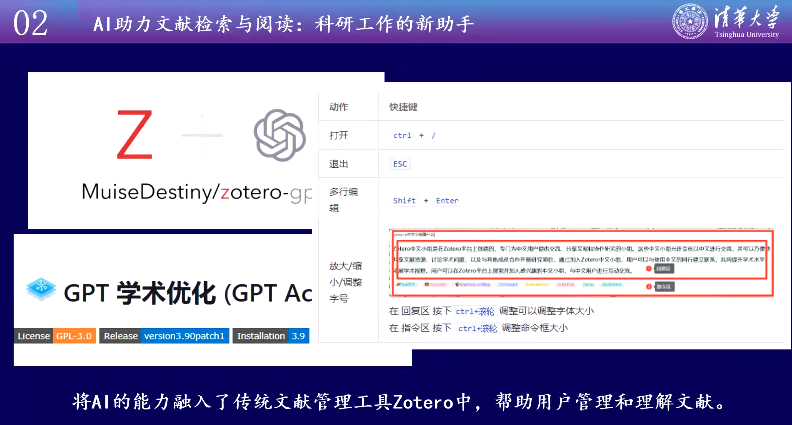This screenshot has width=792, height=425.
Task: Click the slide title AI助力文献检索与阅读
Action: [x=283, y=24]
